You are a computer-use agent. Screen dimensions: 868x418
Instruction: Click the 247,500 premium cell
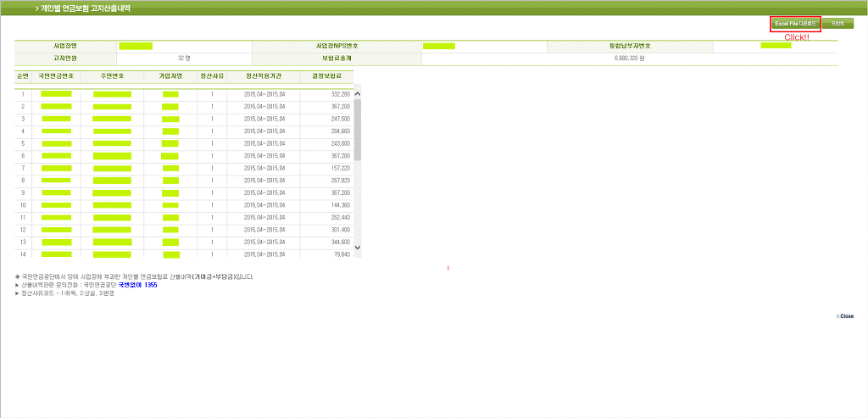[341, 119]
